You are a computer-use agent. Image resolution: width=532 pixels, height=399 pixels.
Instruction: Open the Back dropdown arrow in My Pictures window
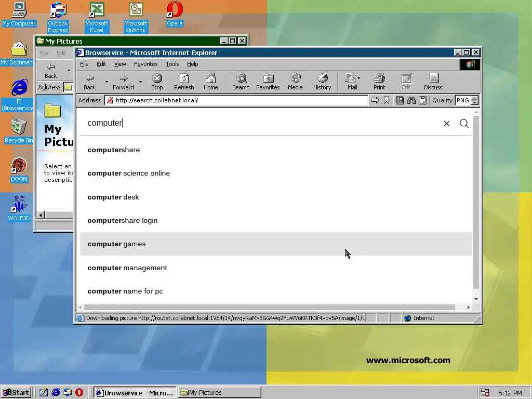(x=69, y=71)
